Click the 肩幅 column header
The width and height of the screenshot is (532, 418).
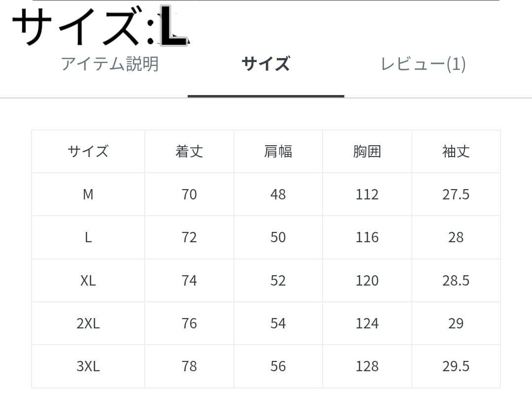[278, 151]
